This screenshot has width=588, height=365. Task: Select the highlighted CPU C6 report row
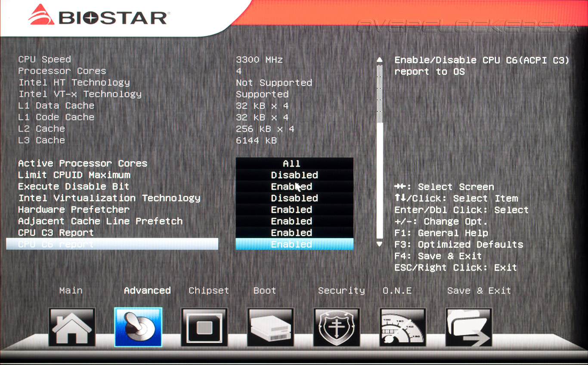(112, 244)
